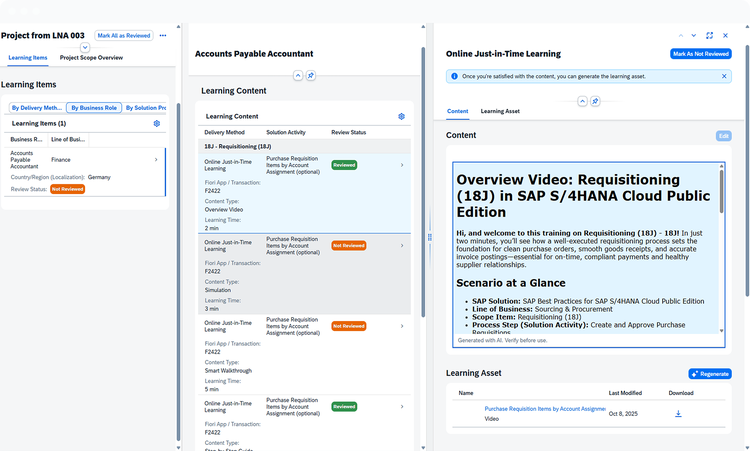This screenshot has height=451, width=750.
Task: Click the Delivery Method column header
Action: [224, 132]
